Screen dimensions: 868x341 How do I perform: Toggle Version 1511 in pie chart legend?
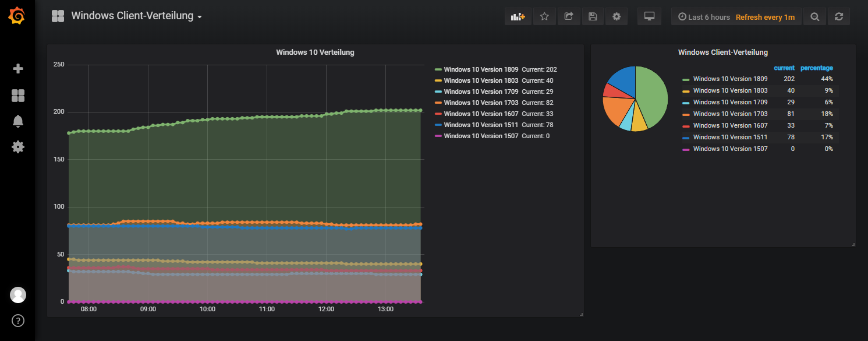click(x=730, y=137)
